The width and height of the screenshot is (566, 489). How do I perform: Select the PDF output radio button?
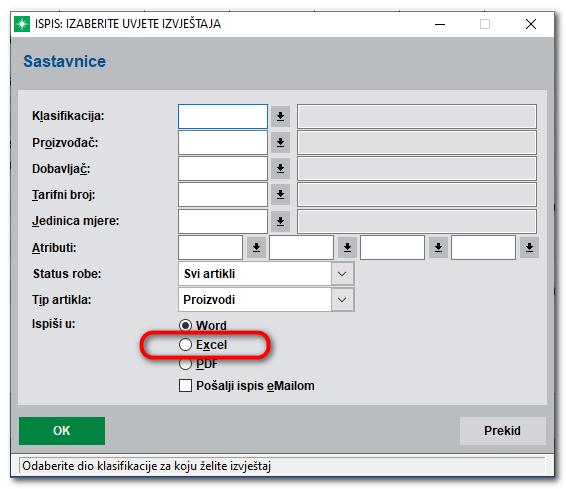click(186, 364)
